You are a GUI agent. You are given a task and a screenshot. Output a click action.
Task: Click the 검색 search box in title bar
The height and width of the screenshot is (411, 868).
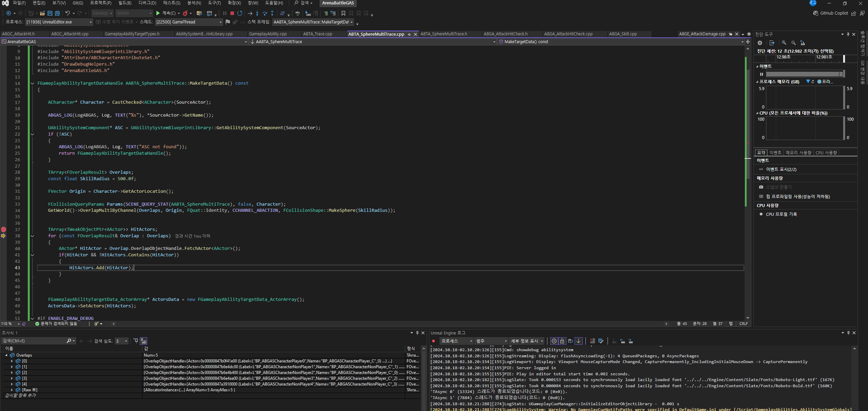pos(303,3)
